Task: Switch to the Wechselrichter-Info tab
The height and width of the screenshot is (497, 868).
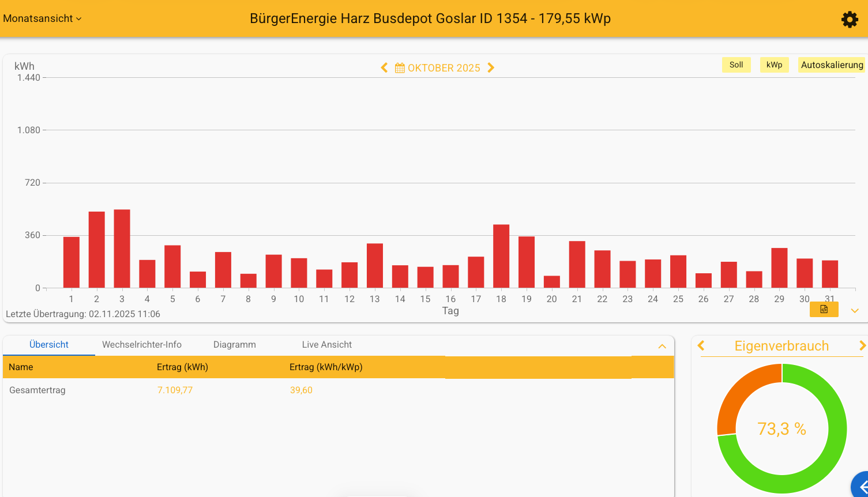Action: [x=142, y=345]
